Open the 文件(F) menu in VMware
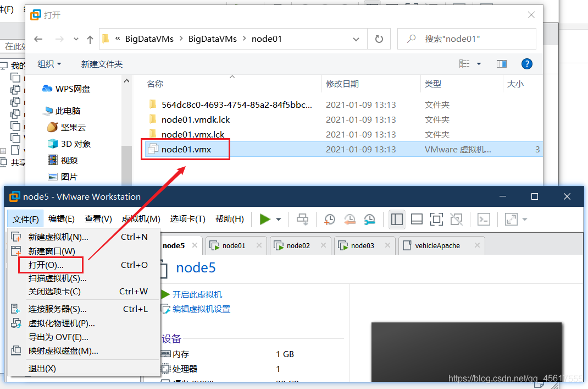588x389 pixels. [x=25, y=219]
